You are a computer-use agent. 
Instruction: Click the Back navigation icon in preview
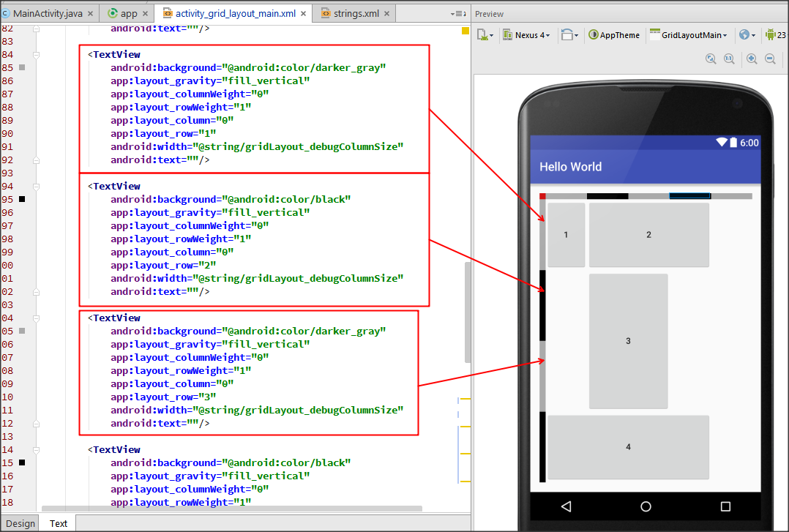[566, 506]
